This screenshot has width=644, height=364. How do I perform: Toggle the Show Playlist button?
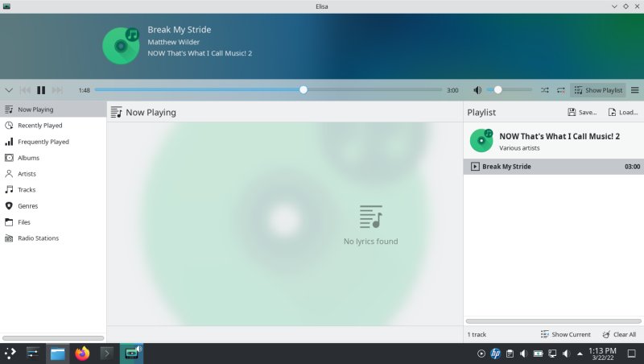point(598,90)
